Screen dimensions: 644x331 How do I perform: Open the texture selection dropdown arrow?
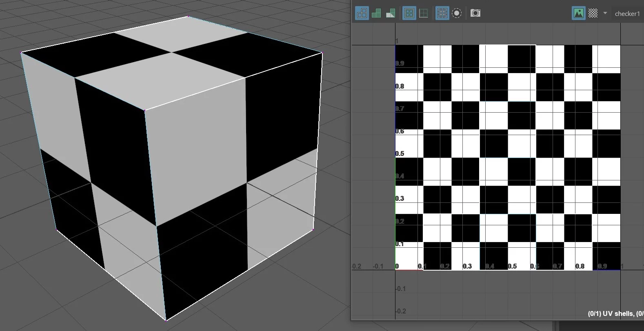[605, 13]
